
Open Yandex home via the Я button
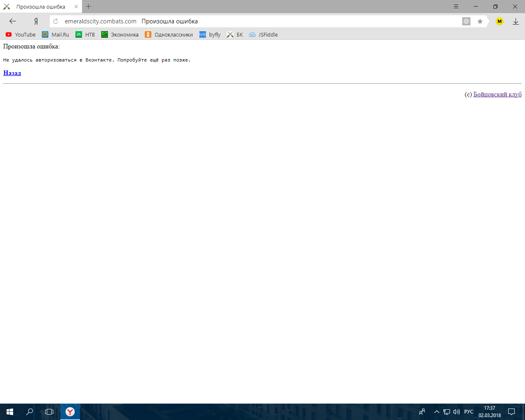pyautogui.click(x=36, y=21)
